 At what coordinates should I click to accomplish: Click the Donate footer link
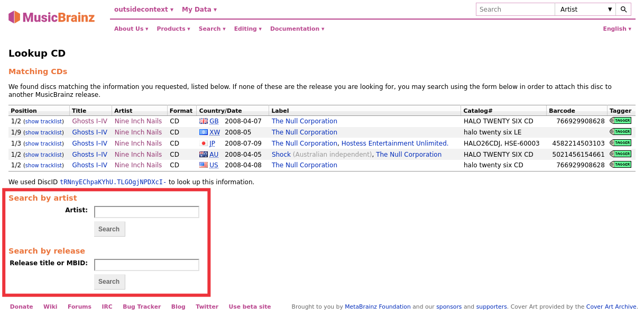pyautogui.click(x=22, y=307)
